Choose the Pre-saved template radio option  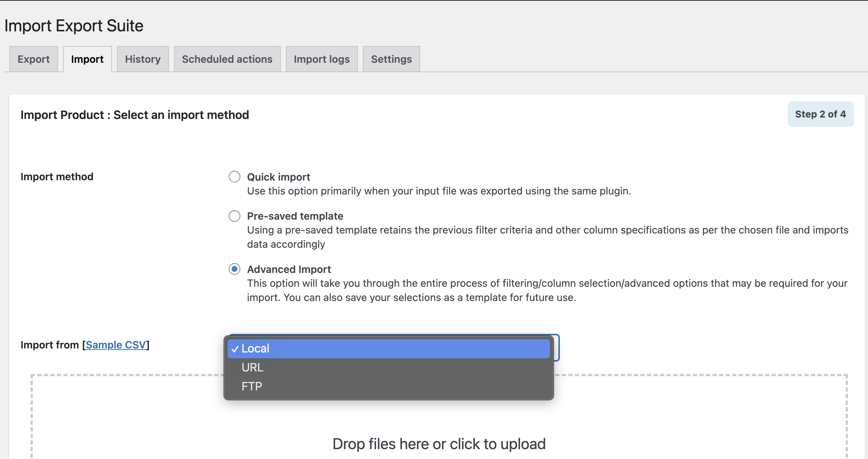tap(234, 216)
